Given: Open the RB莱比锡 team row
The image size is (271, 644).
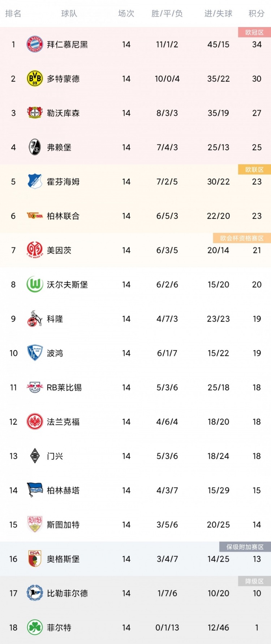Looking at the screenshot, I should click(x=135, y=387).
